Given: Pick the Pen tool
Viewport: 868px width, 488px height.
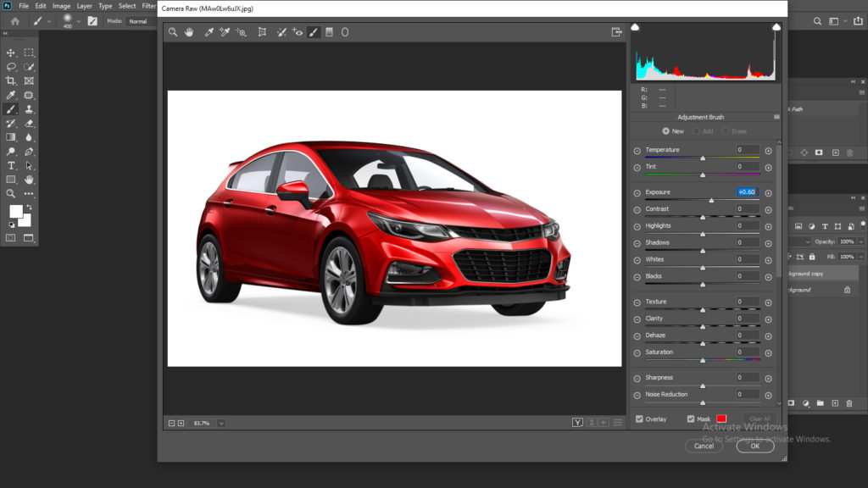Looking at the screenshot, I should click(x=29, y=152).
